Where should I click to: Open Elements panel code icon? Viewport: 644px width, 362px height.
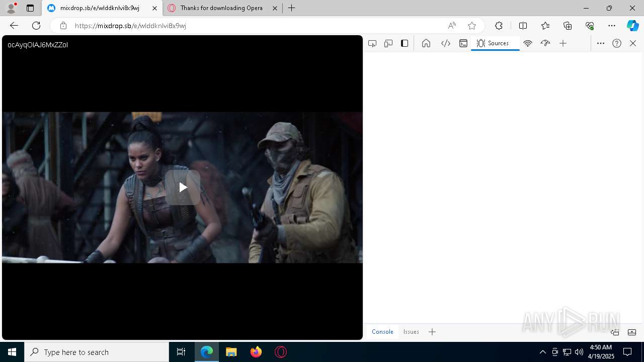click(x=446, y=43)
